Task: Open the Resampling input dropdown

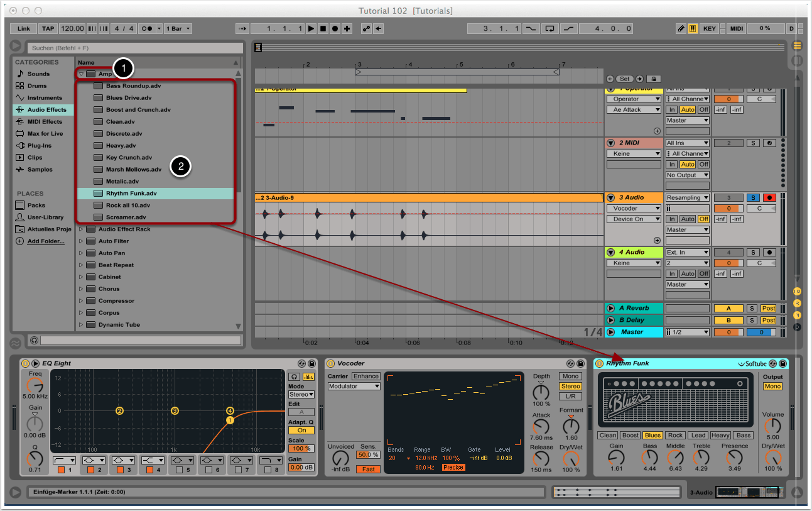Action: (x=688, y=197)
